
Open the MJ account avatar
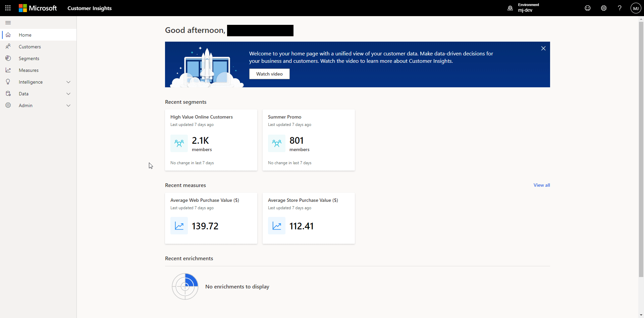[x=636, y=8]
